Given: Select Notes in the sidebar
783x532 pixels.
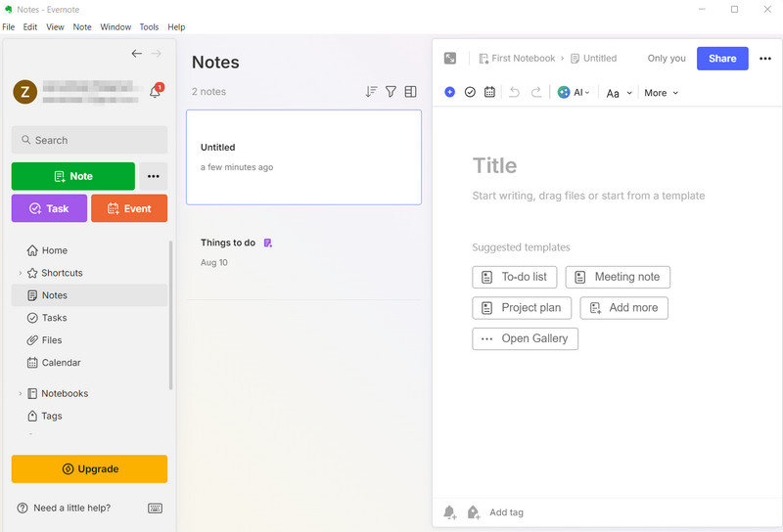Looking at the screenshot, I should click(x=89, y=295).
